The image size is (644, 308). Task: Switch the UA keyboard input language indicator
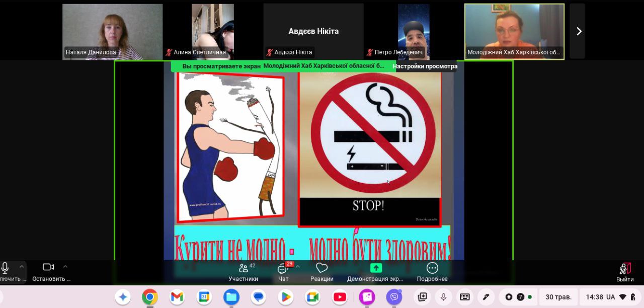click(610, 297)
